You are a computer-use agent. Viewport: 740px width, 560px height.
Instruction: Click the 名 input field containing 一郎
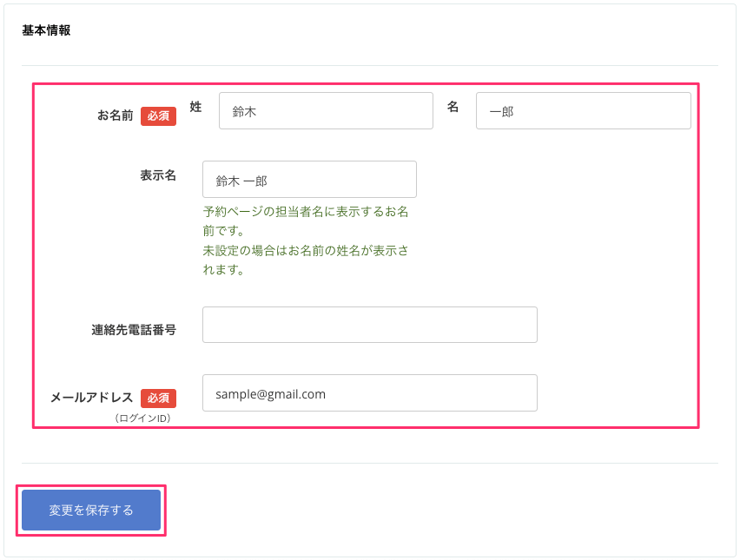[583, 111]
